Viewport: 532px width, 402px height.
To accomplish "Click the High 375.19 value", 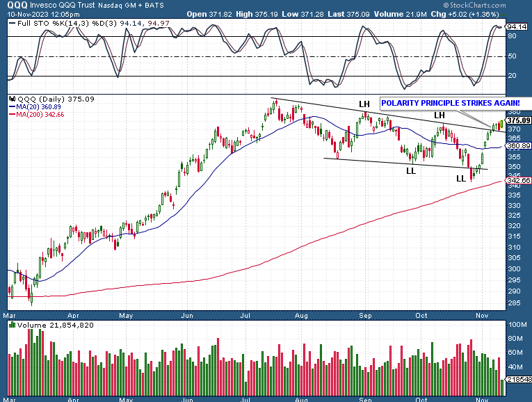I will pyautogui.click(x=257, y=14).
